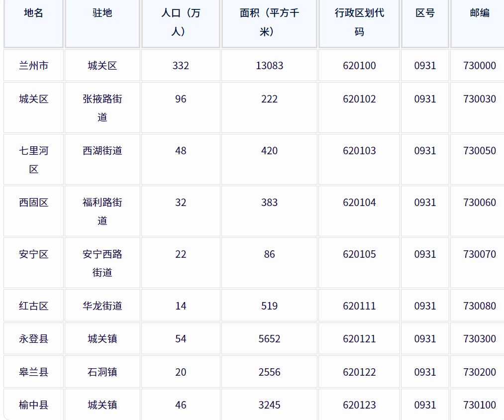
Task: Click population value 14
Action: (181, 306)
